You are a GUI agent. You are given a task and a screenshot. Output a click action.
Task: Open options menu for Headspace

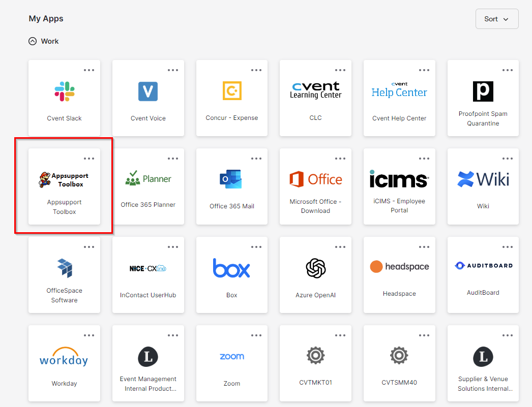pos(424,247)
